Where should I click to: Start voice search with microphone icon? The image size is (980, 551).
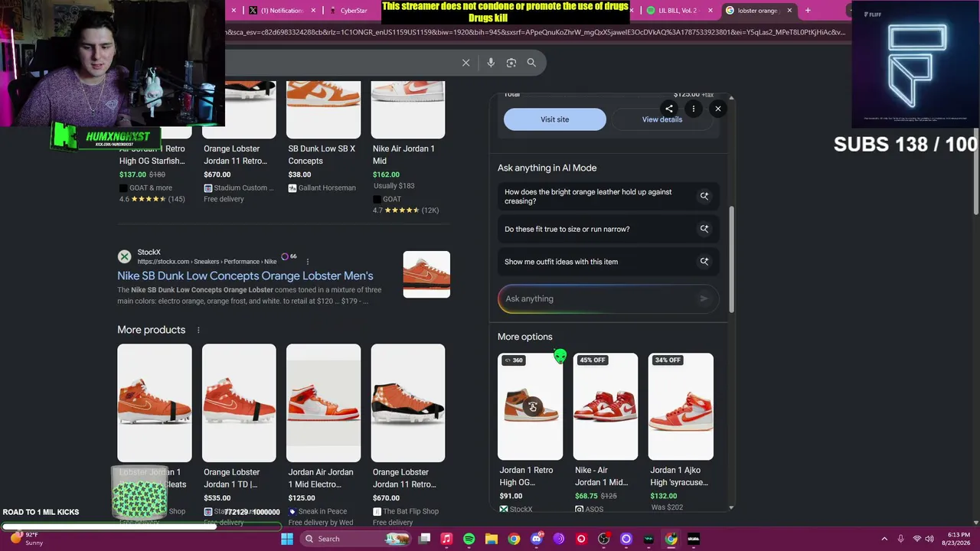click(491, 63)
